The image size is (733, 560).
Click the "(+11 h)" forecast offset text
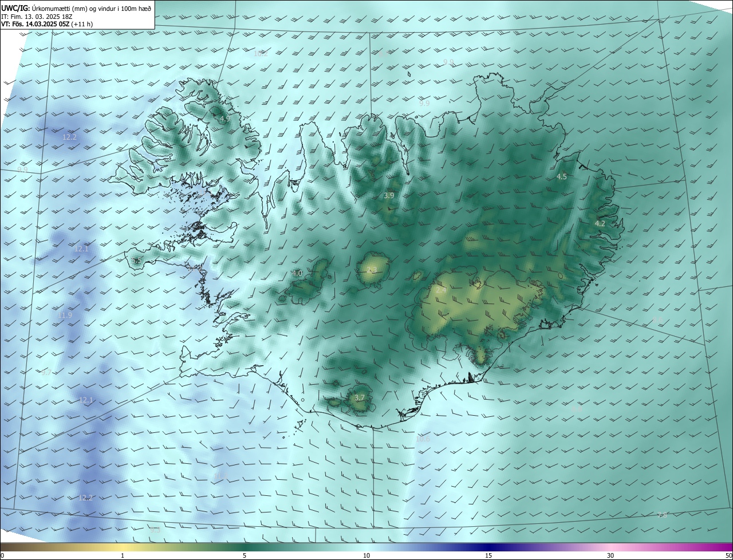pos(82,24)
